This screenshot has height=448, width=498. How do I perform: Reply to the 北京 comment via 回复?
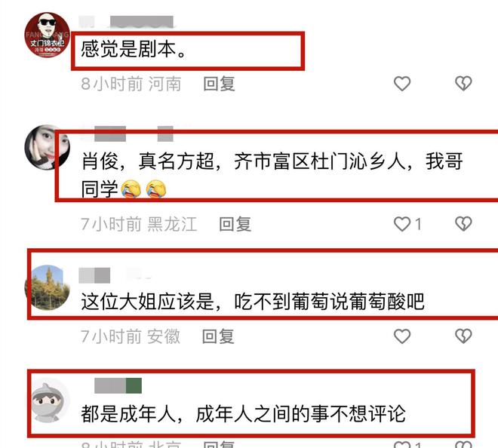point(219,444)
